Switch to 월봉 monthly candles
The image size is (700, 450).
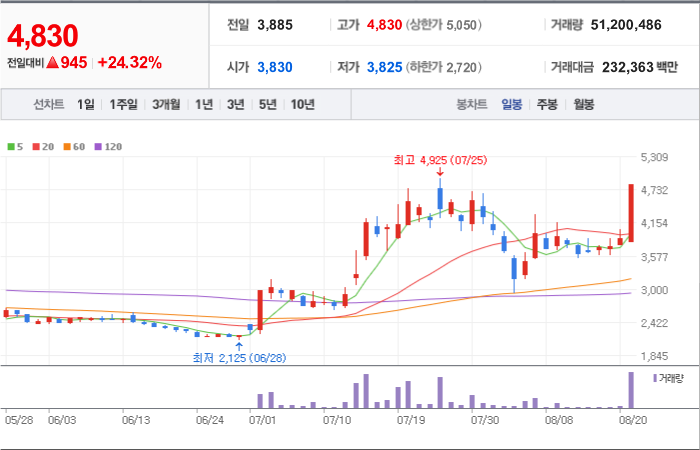[x=584, y=105]
